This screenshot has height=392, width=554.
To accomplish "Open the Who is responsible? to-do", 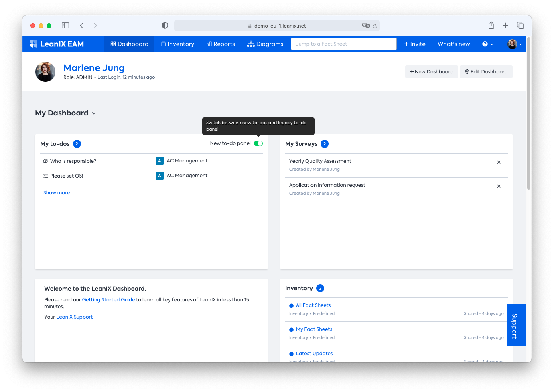I will click(73, 161).
